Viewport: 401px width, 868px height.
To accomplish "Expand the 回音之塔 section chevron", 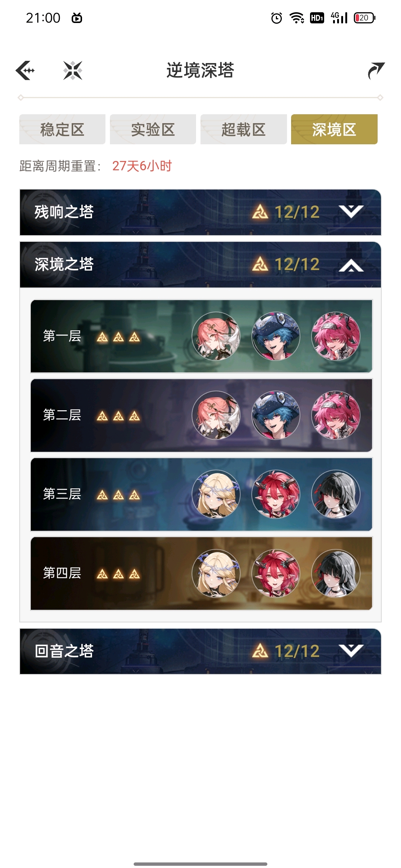I will 351,651.
